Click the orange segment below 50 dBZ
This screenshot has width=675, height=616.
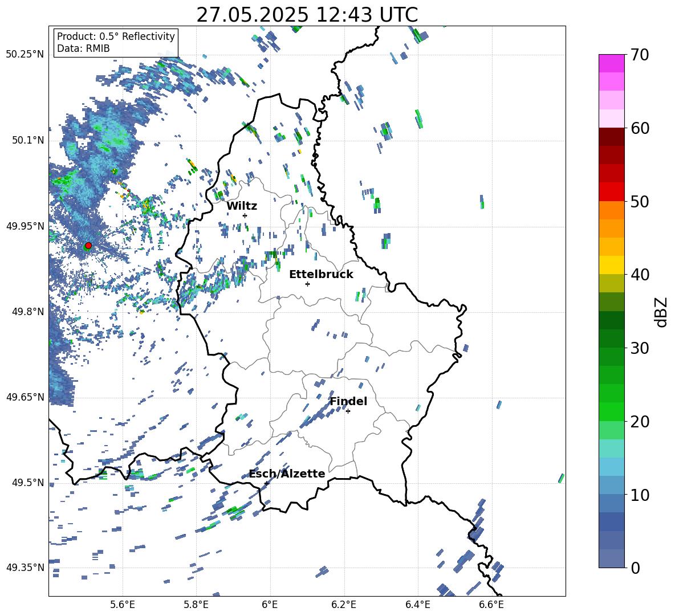pyautogui.click(x=611, y=210)
